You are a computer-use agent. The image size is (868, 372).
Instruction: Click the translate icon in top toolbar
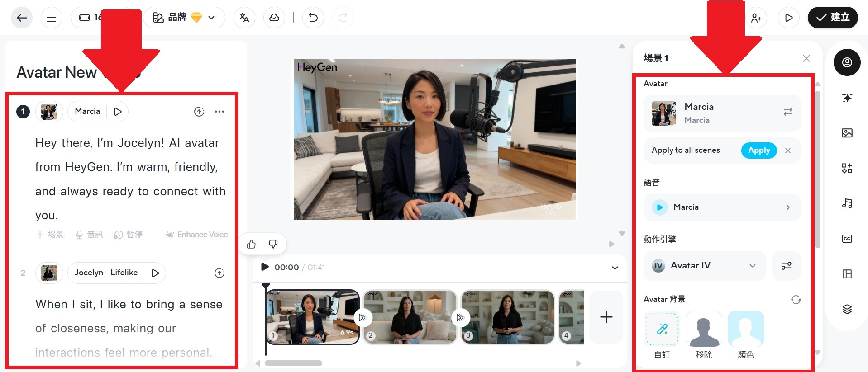244,18
